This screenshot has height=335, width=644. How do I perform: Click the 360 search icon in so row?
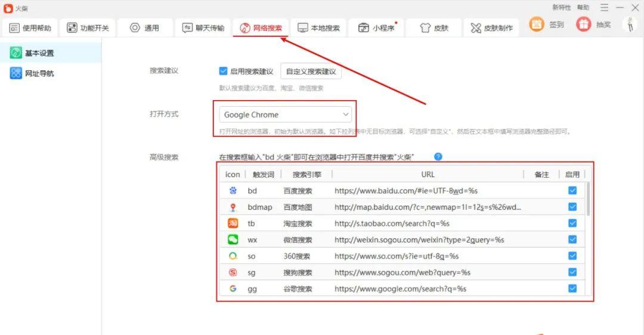click(233, 256)
